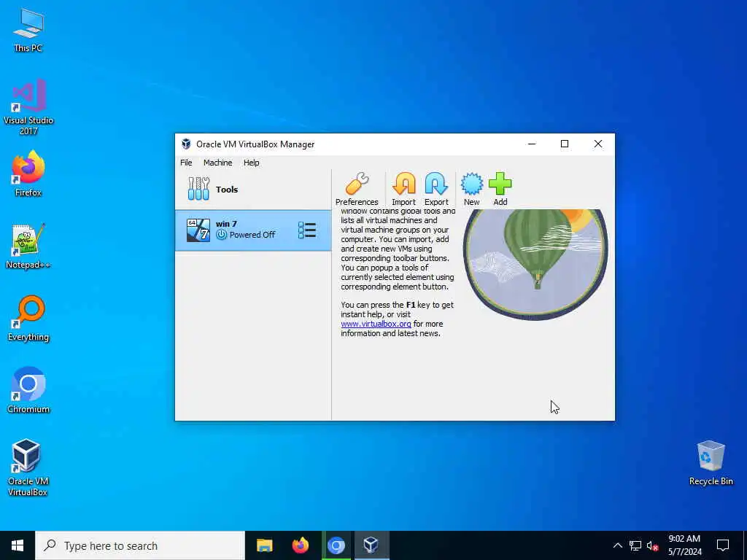The image size is (747, 560).
Task: Open the This PC desktop icon
Action: tap(28, 30)
